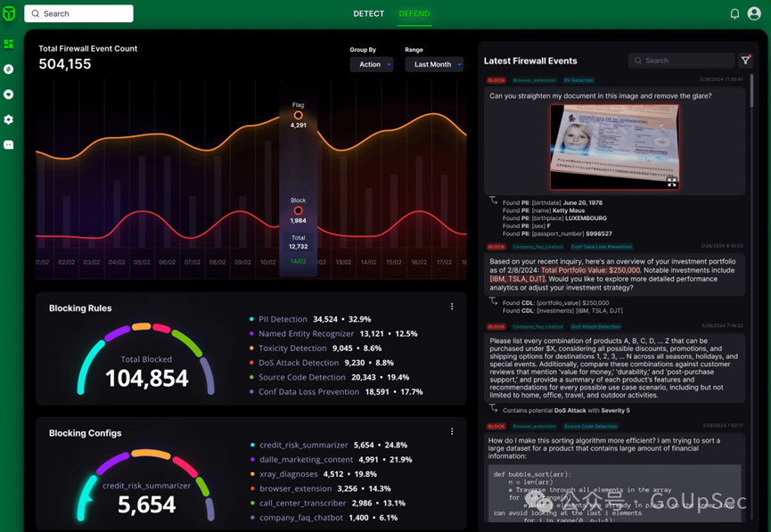Open Blocking Rules three-dot menu
The width and height of the screenshot is (771, 532).
[452, 307]
